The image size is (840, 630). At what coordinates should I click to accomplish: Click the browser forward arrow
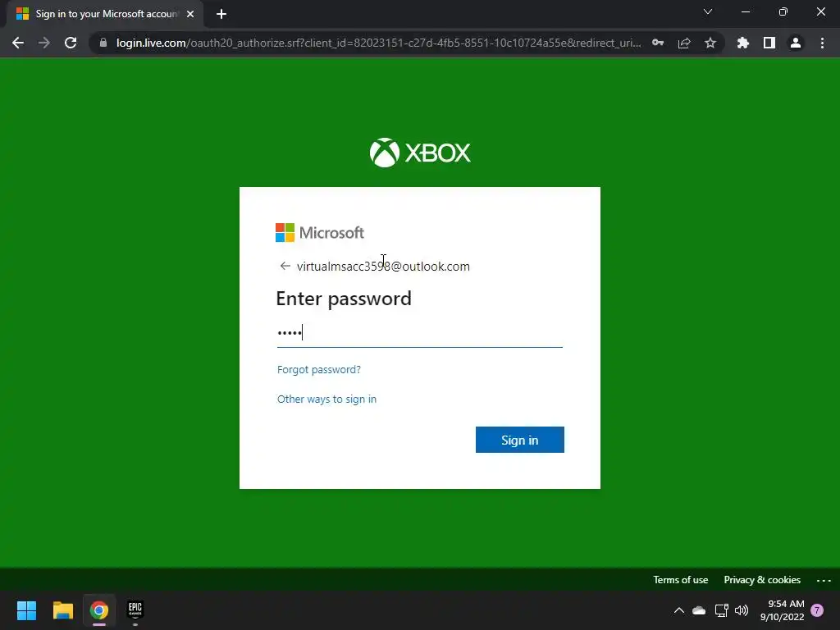pyautogui.click(x=44, y=43)
